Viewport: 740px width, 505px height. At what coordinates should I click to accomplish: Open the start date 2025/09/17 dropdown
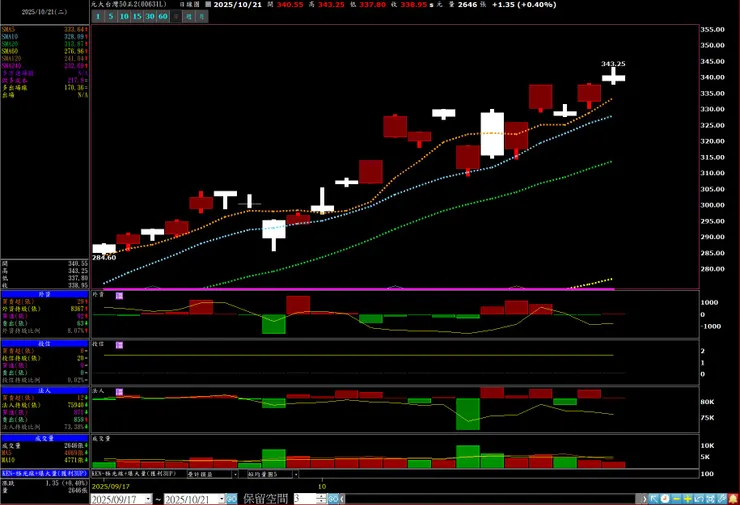coord(148,499)
